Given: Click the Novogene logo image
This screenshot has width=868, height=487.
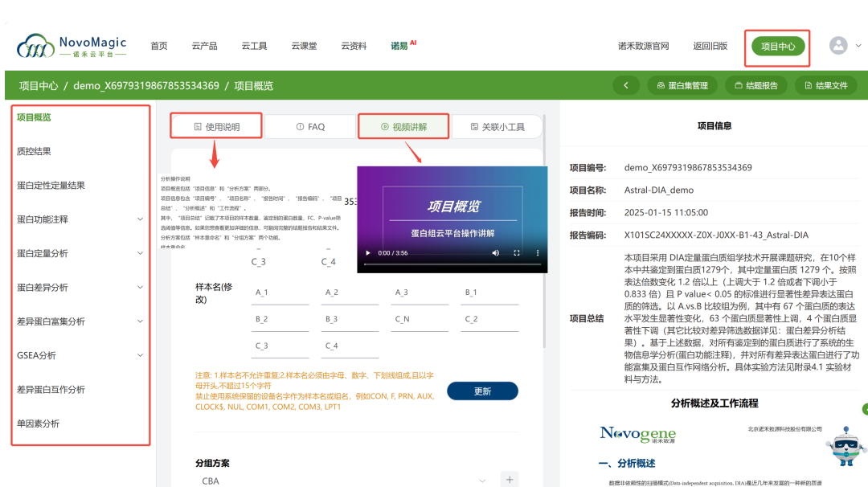Looking at the screenshot, I should 637,434.
